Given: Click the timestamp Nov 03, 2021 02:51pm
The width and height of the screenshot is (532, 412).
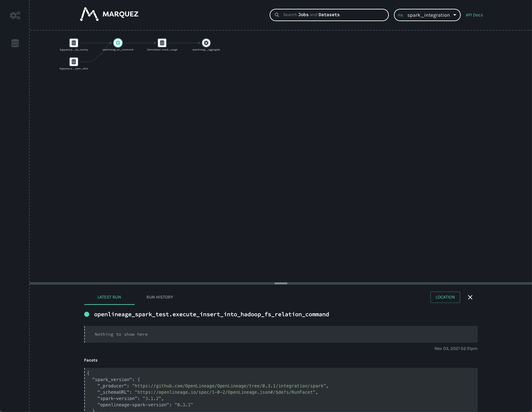Looking at the screenshot, I should tap(456, 348).
